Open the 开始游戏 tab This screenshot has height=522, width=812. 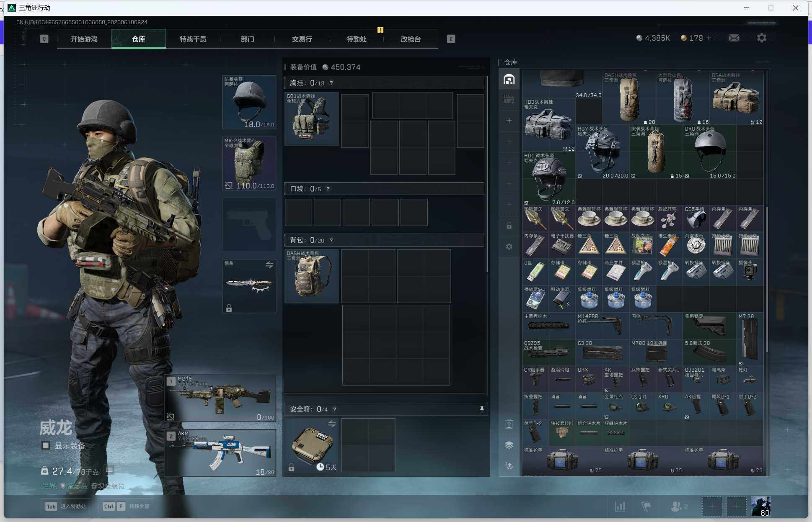pos(84,39)
